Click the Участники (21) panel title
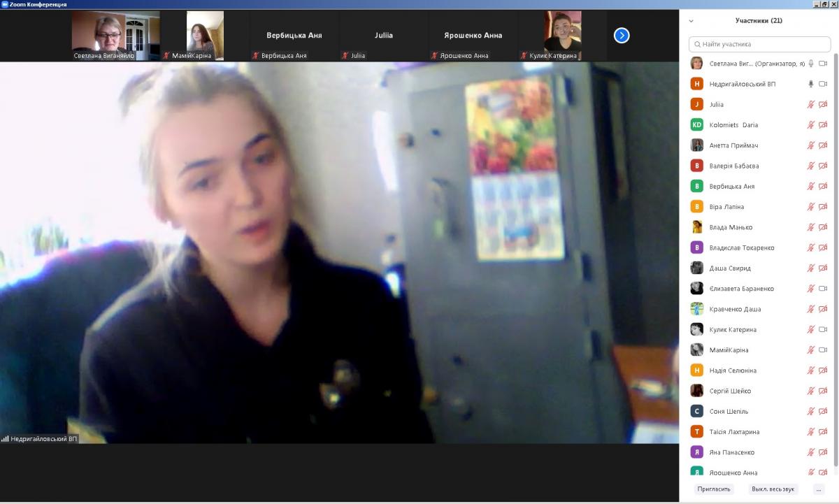The width and height of the screenshot is (839, 504). click(x=759, y=21)
